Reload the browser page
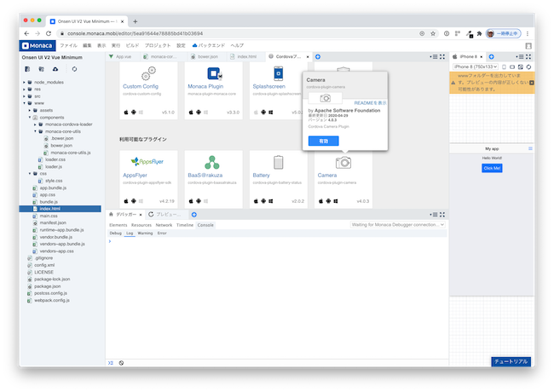 49,33
